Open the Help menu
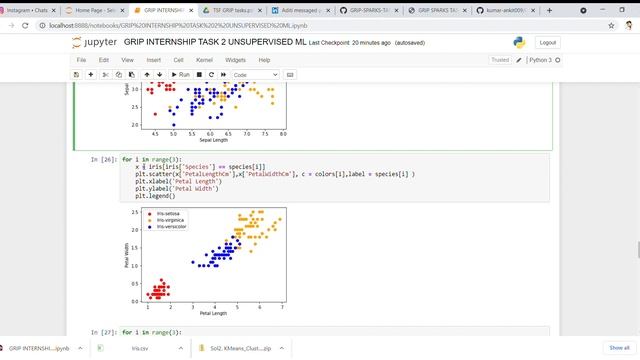The width and height of the screenshot is (640, 360). pyautogui.click(x=264, y=60)
